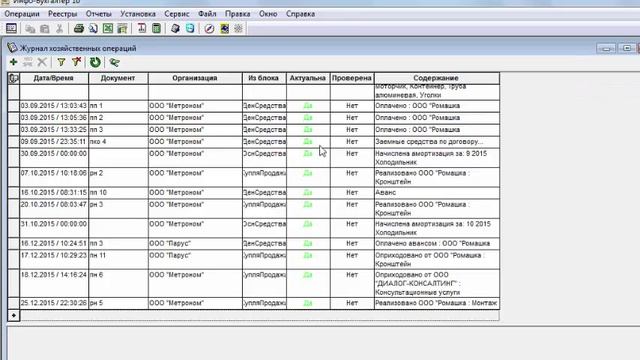Click the Print icon

(x=79, y=29)
